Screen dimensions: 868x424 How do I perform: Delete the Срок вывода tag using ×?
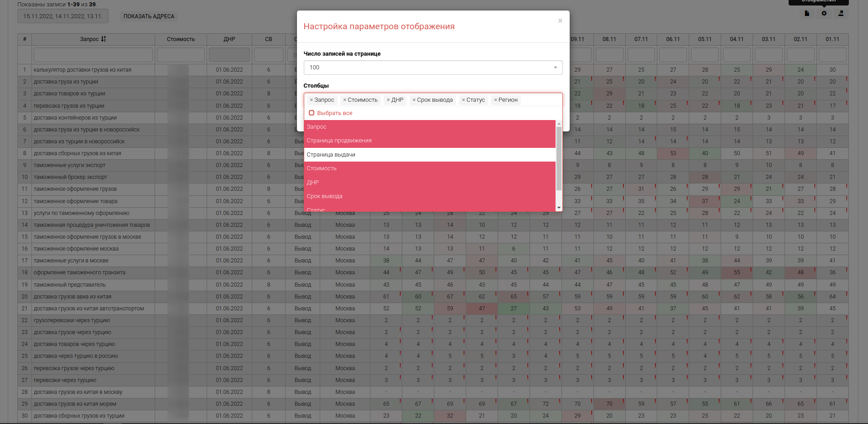tap(414, 100)
